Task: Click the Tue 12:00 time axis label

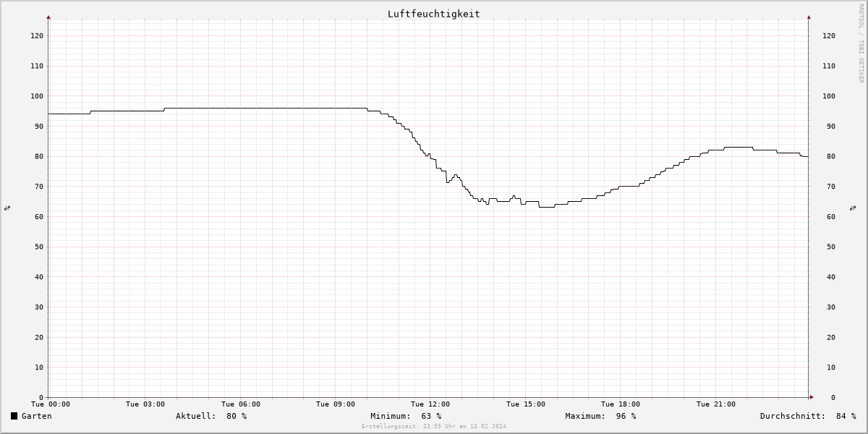Action: click(x=430, y=404)
